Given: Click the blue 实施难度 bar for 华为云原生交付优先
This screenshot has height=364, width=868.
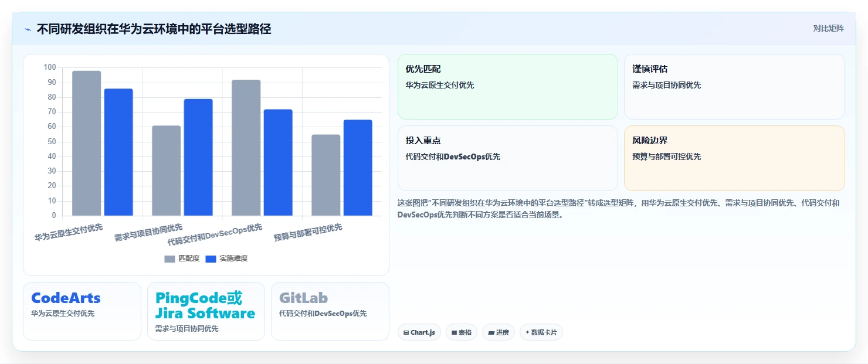Looking at the screenshot, I should click(118, 152).
